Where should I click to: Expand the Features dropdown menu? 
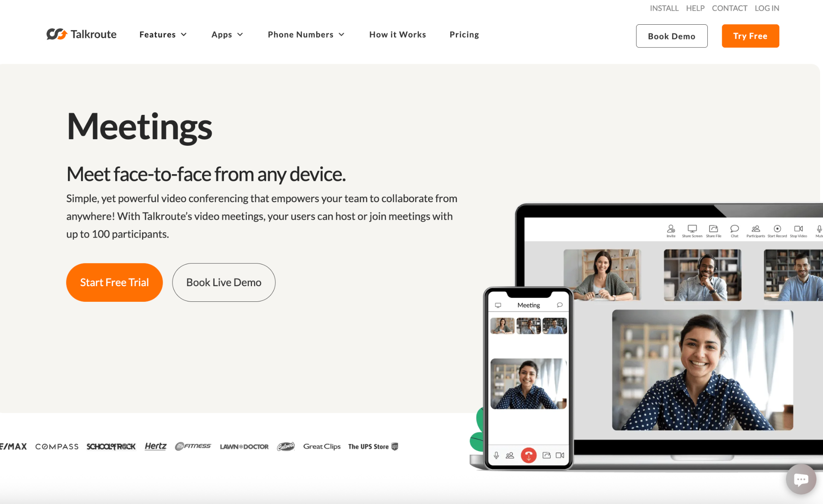[x=163, y=35]
